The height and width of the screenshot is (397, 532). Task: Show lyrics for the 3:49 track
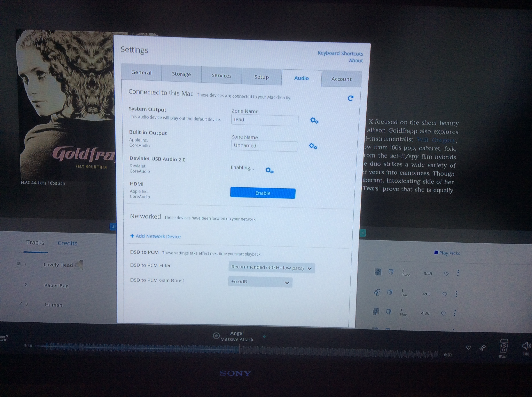click(x=378, y=272)
